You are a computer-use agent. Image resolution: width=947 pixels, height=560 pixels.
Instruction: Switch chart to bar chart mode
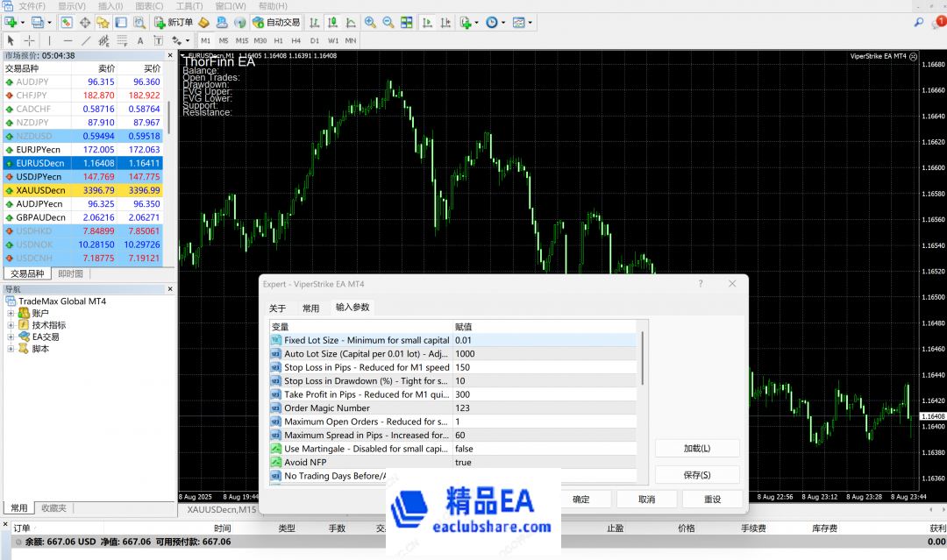[x=315, y=22]
